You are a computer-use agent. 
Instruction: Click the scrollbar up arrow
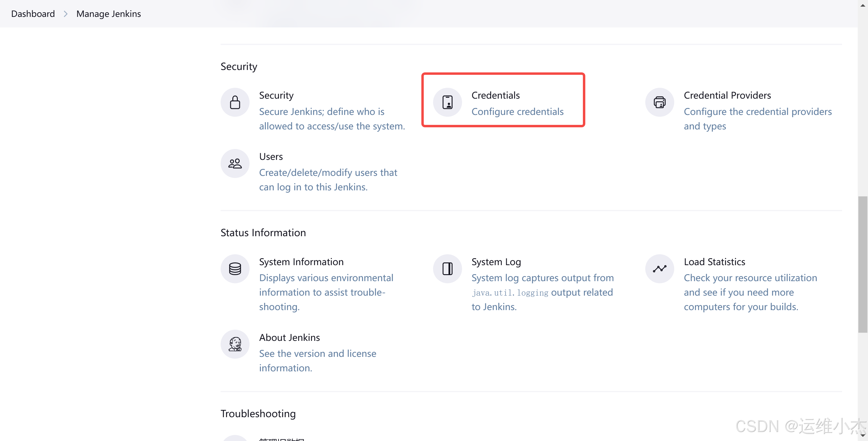pos(862,5)
